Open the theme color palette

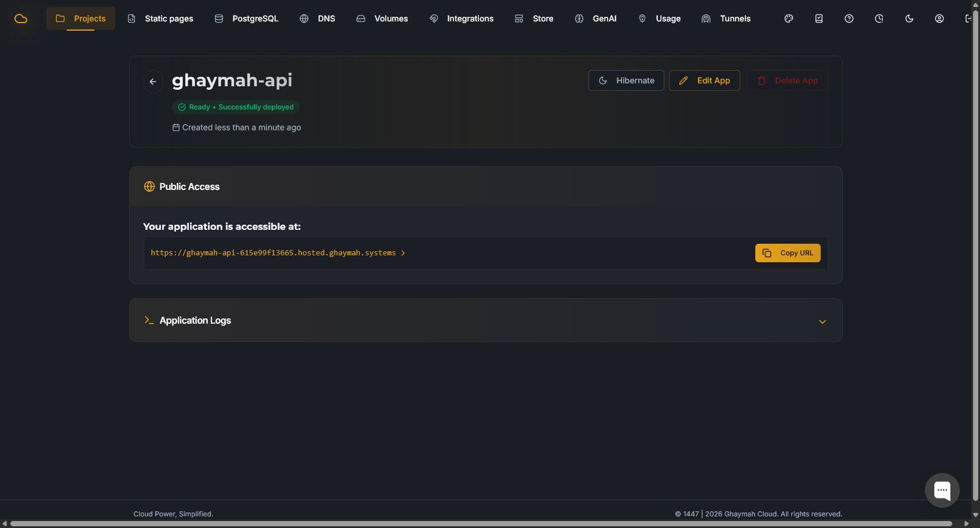[789, 19]
